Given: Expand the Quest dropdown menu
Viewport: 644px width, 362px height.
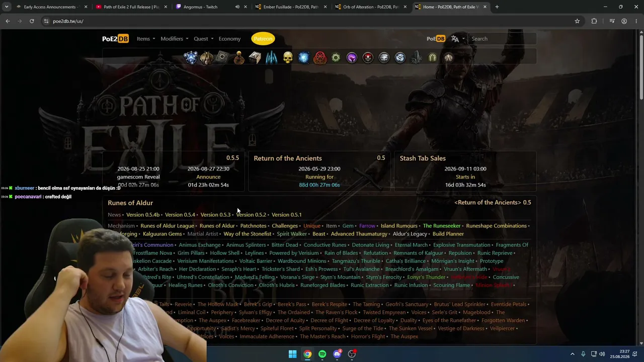Looking at the screenshot, I should coord(204,39).
